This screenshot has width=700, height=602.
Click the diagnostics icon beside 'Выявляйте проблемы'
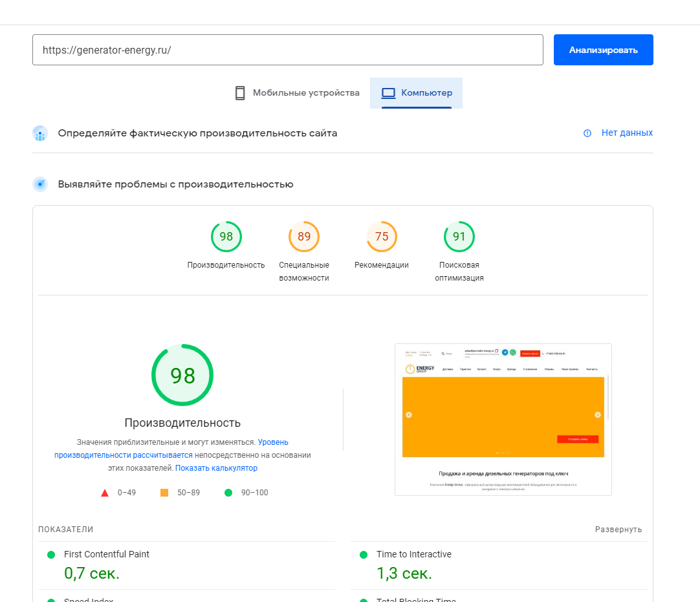(x=40, y=184)
